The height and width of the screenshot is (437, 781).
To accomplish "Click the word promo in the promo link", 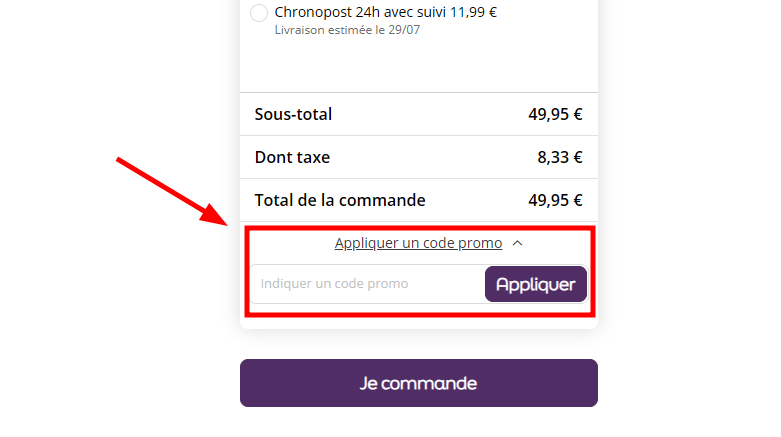I will tap(483, 243).
